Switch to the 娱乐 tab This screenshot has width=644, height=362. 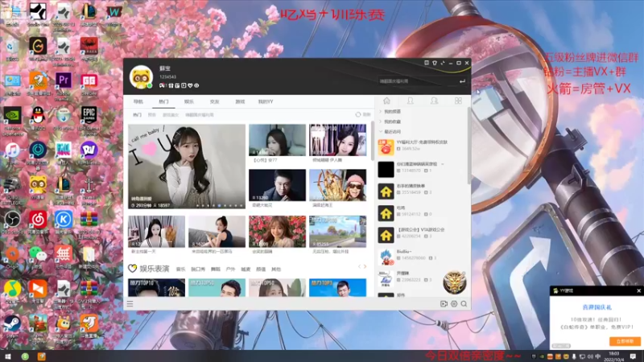pos(189,101)
